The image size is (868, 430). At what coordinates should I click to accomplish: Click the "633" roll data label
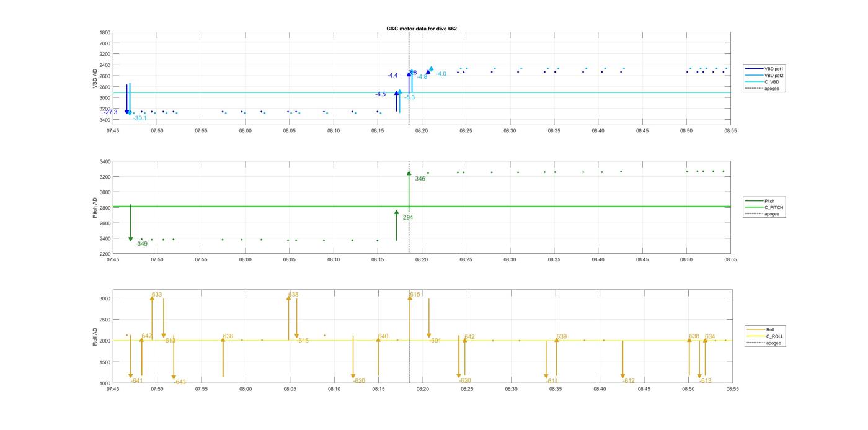pyautogui.click(x=157, y=295)
